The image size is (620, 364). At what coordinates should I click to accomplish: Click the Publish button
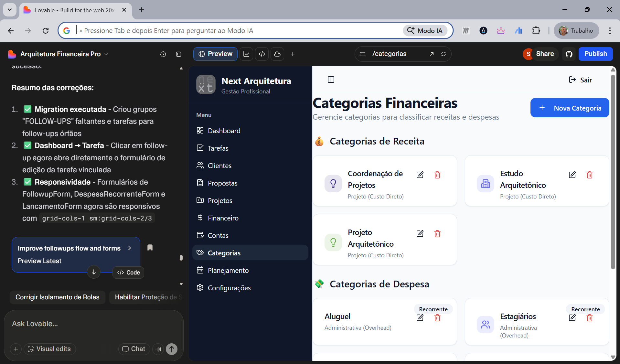coord(596,54)
